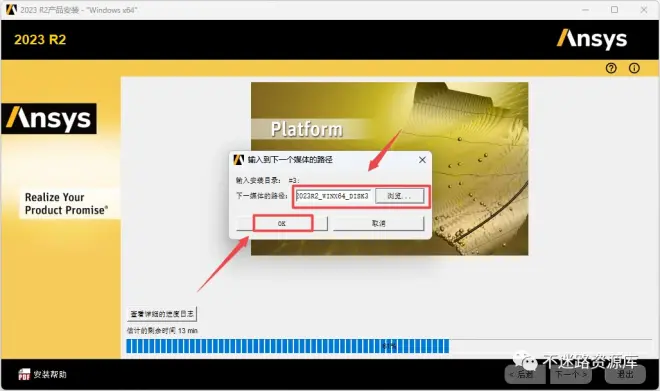Close the media path dialog
Image resolution: width=660 pixels, height=391 pixels.
coord(422,160)
